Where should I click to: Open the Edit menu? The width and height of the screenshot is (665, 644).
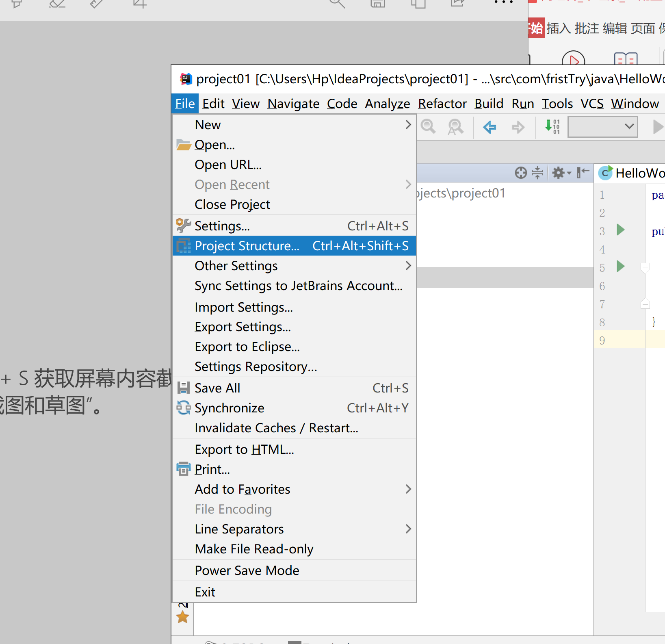coord(213,104)
